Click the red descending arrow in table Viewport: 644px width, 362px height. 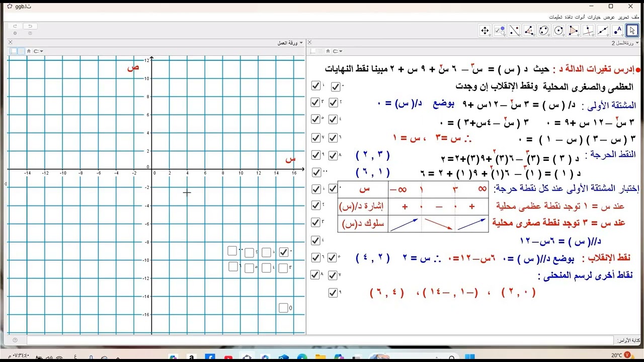pos(439,224)
